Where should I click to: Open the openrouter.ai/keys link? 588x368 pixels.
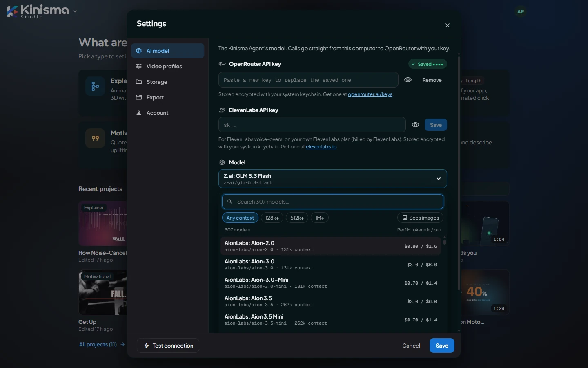click(x=370, y=94)
